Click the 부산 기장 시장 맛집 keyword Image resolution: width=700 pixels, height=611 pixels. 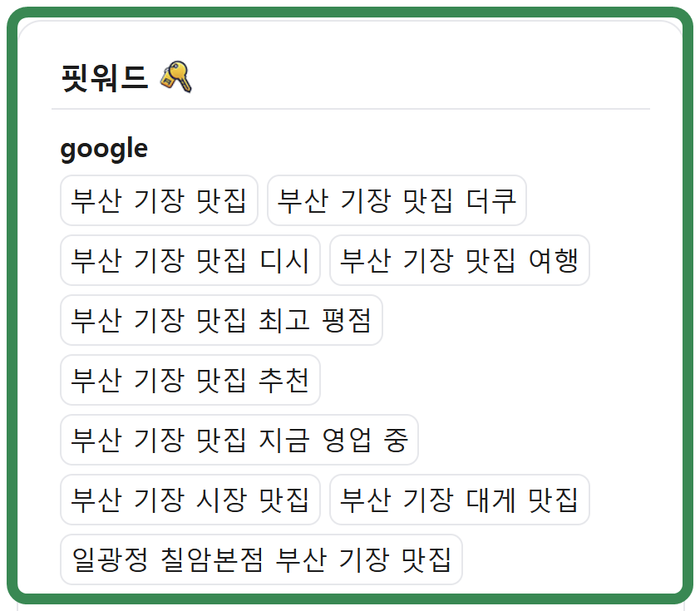point(190,500)
